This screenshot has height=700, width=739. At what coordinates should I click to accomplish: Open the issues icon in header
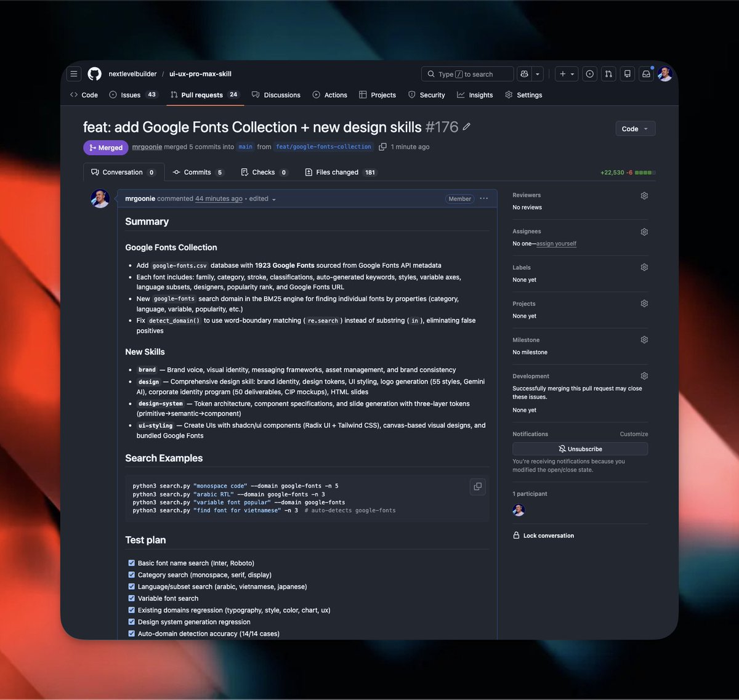point(590,74)
